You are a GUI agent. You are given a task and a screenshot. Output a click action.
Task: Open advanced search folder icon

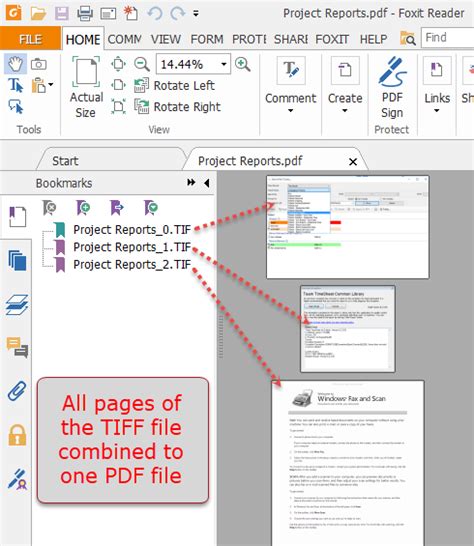(x=407, y=38)
